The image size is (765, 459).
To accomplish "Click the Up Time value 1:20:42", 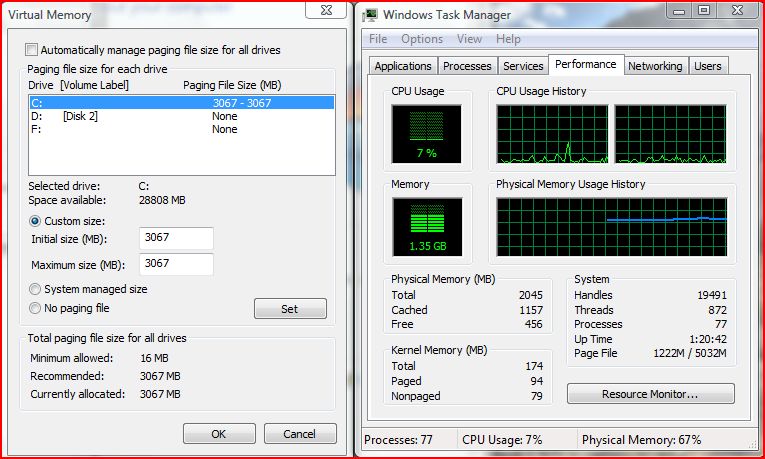I will [708, 339].
